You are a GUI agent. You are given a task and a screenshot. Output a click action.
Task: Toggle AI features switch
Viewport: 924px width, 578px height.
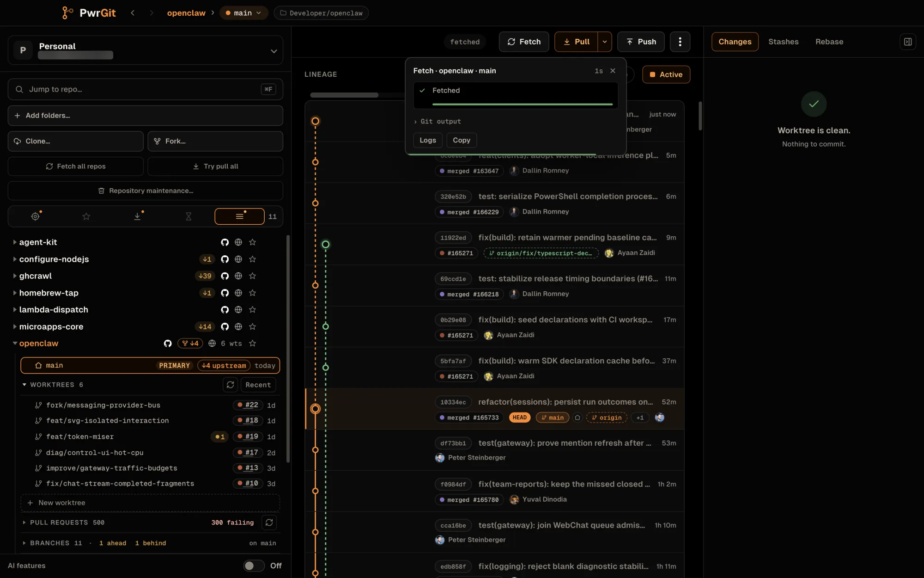coord(254,566)
